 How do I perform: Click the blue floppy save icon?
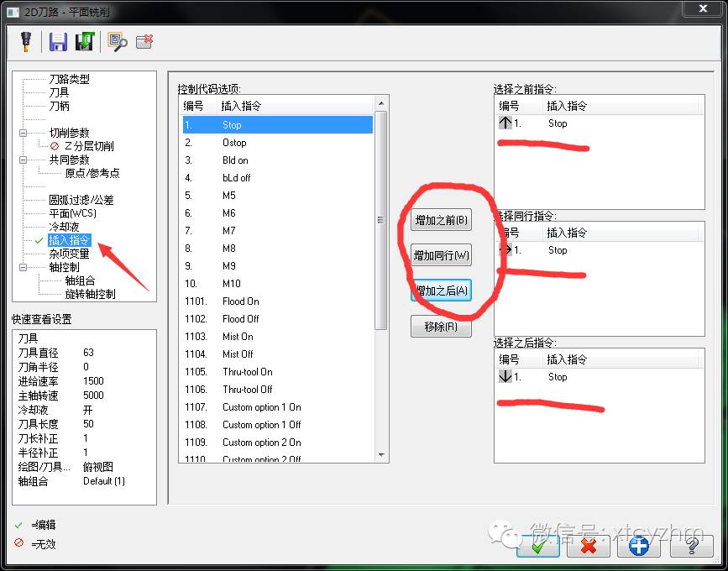(x=58, y=42)
